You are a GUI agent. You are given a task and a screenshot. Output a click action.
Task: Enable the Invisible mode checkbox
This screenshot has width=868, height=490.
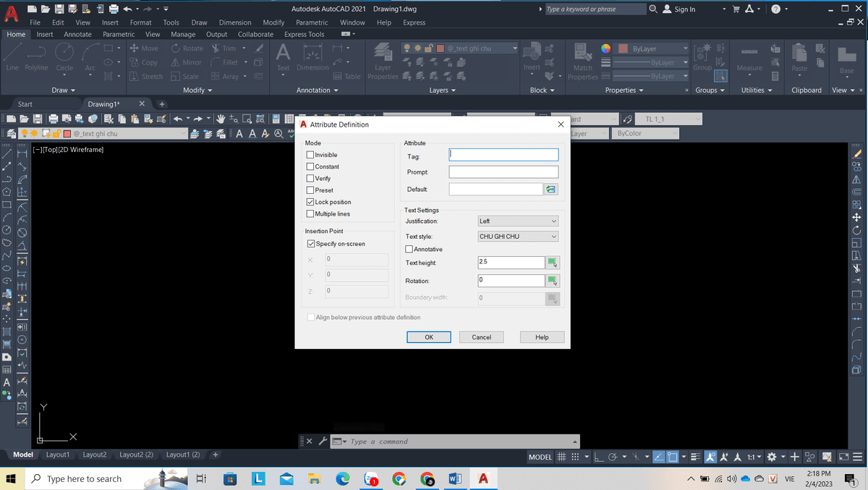tap(310, 155)
